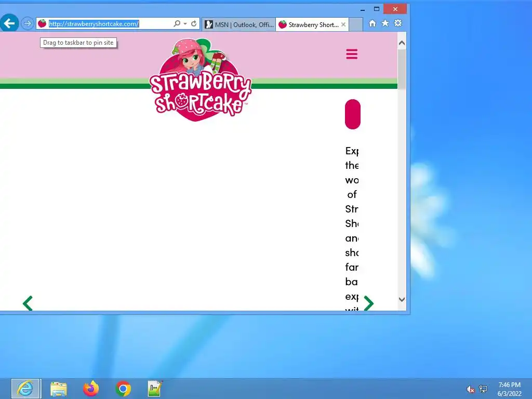
Task: Go back with the browser back arrow
Action: click(x=9, y=23)
